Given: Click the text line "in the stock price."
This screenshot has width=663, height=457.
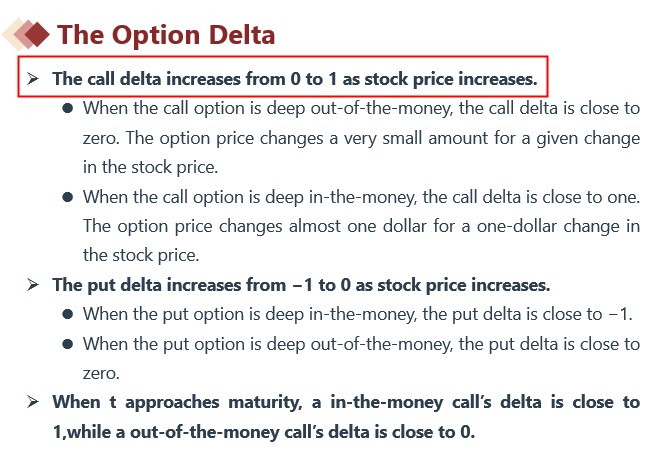Looking at the screenshot, I should pyautogui.click(x=150, y=167).
